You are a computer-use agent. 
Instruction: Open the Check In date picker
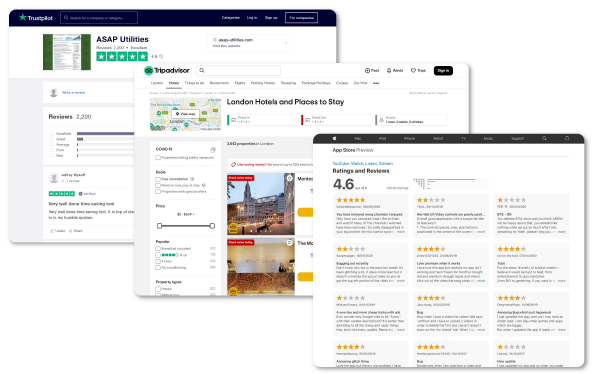tap(263, 120)
